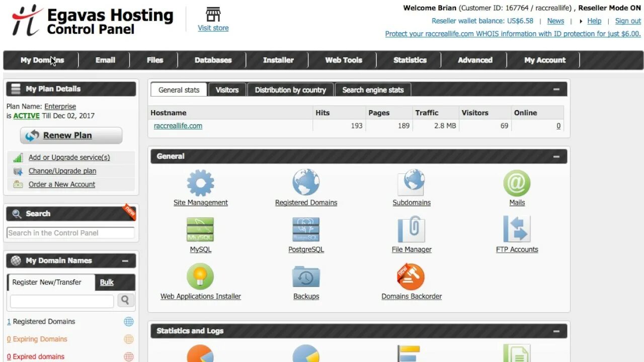The height and width of the screenshot is (362, 644).
Task: Open the Help link
Action: [x=594, y=21]
